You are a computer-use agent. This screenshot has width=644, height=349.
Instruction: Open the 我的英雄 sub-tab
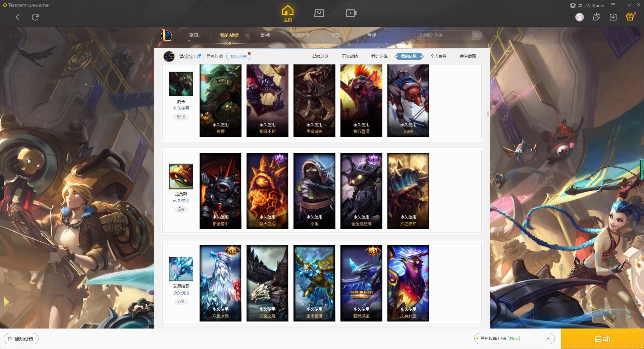(379, 56)
